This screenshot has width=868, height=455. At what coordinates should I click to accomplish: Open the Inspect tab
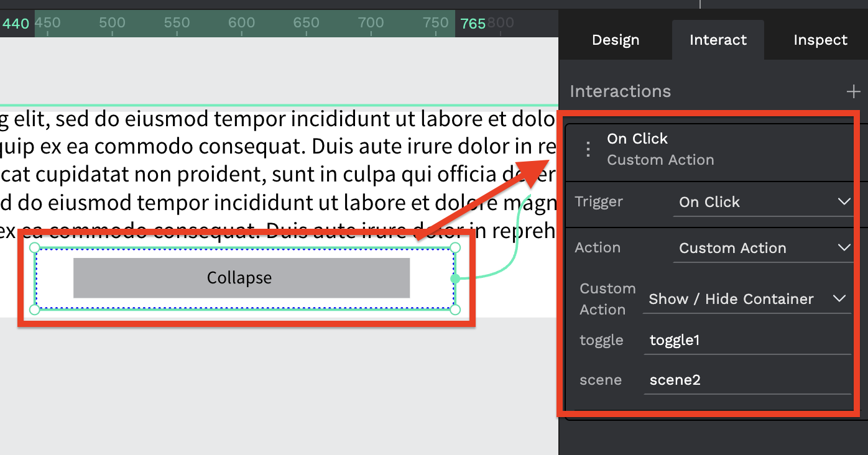pyautogui.click(x=820, y=40)
